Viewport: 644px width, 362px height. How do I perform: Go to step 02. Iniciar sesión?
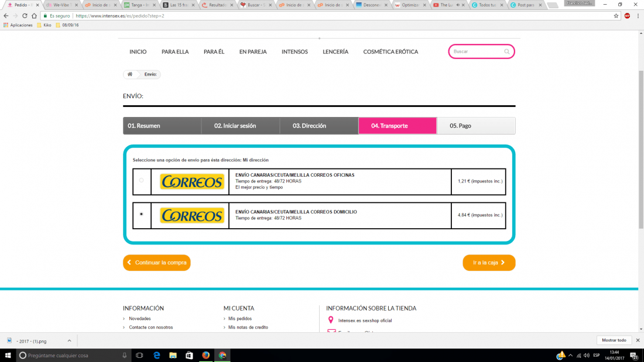[241, 126]
